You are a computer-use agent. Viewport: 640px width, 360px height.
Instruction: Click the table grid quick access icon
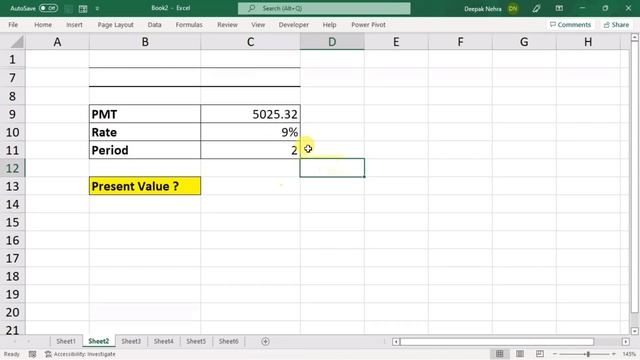[83, 9]
